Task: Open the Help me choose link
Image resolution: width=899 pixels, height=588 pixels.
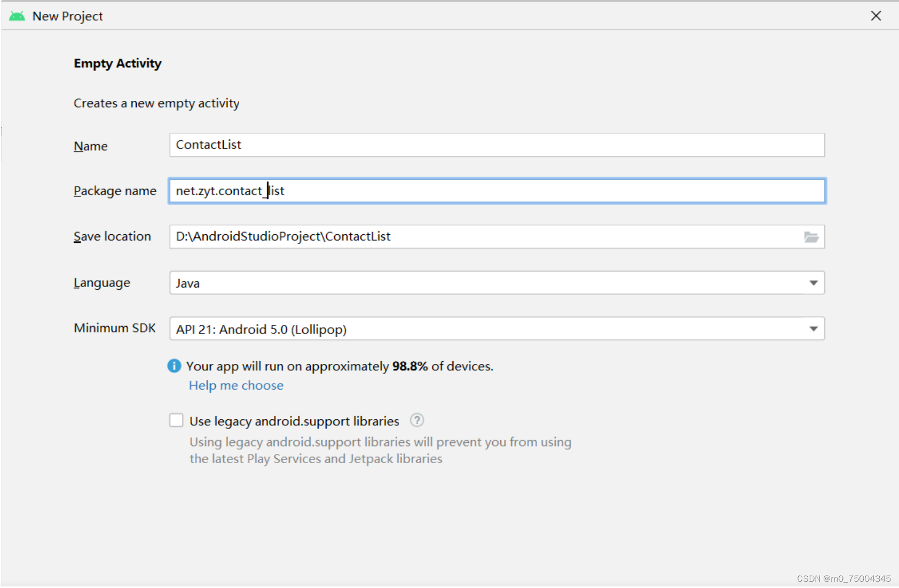Action: click(236, 386)
